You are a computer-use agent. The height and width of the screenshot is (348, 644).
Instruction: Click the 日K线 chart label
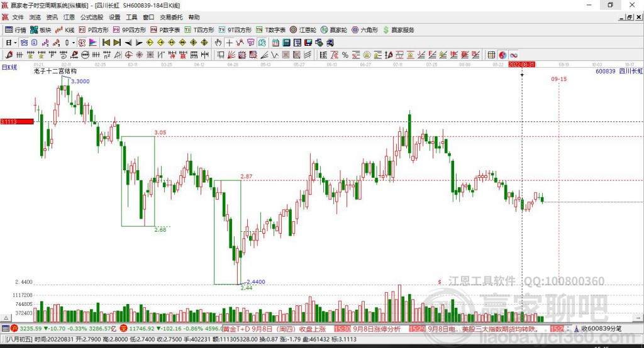coord(9,67)
